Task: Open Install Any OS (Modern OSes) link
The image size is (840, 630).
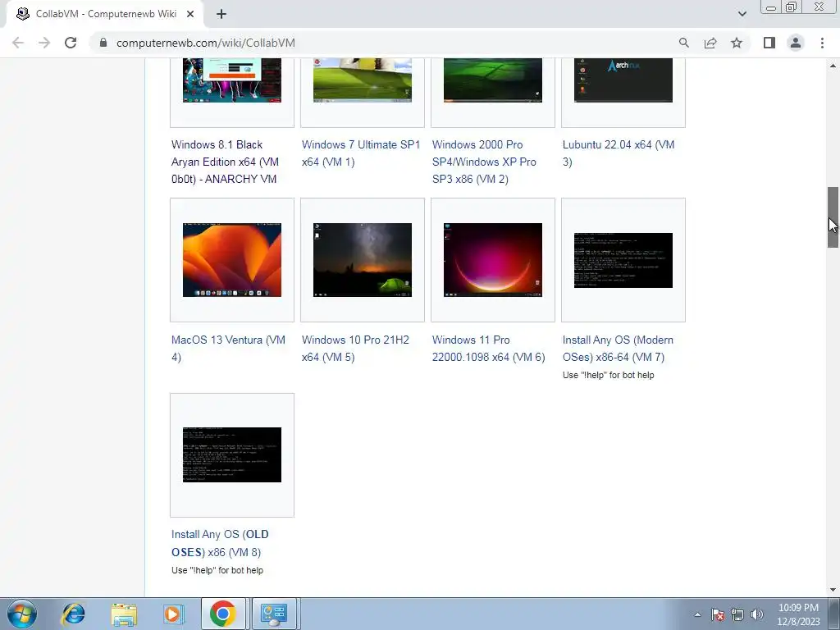Action: pyautogui.click(x=618, y=348)
